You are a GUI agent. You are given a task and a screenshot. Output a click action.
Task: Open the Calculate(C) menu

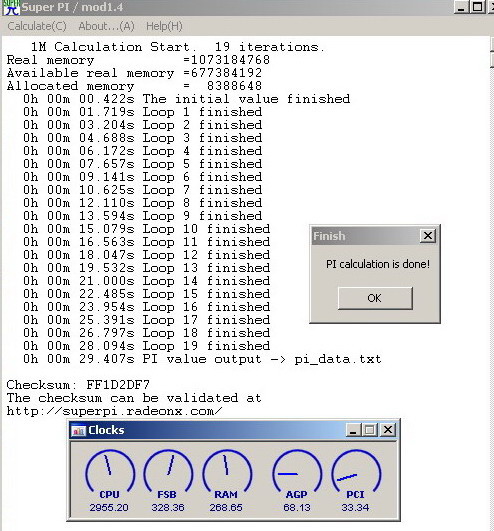(x=37, y=26)
